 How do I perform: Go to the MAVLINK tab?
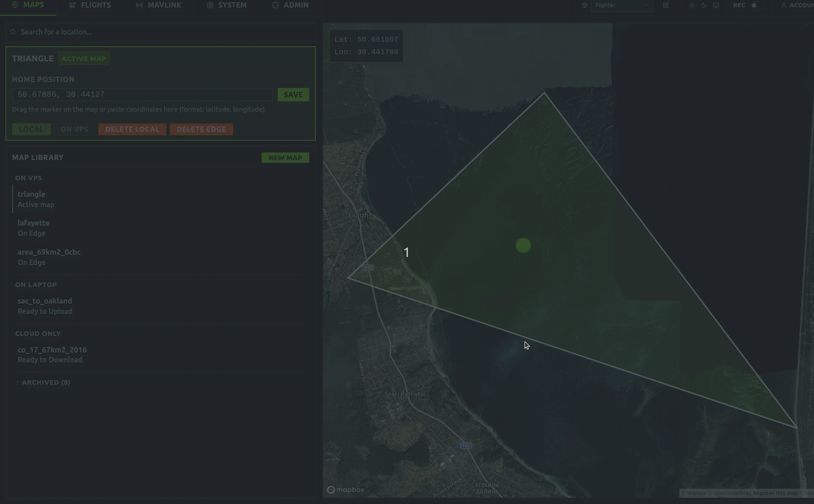[159, 5]
